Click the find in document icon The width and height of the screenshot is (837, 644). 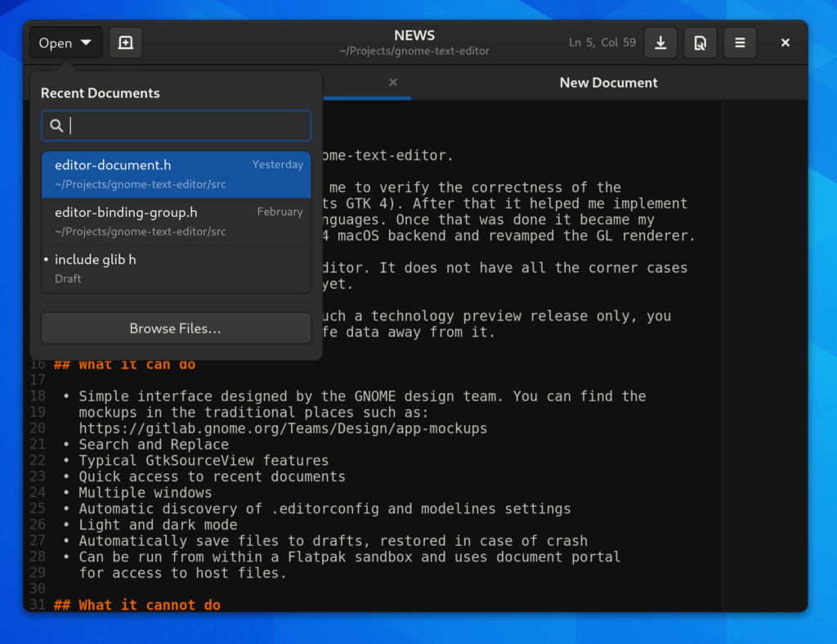(x=700, y=42)
